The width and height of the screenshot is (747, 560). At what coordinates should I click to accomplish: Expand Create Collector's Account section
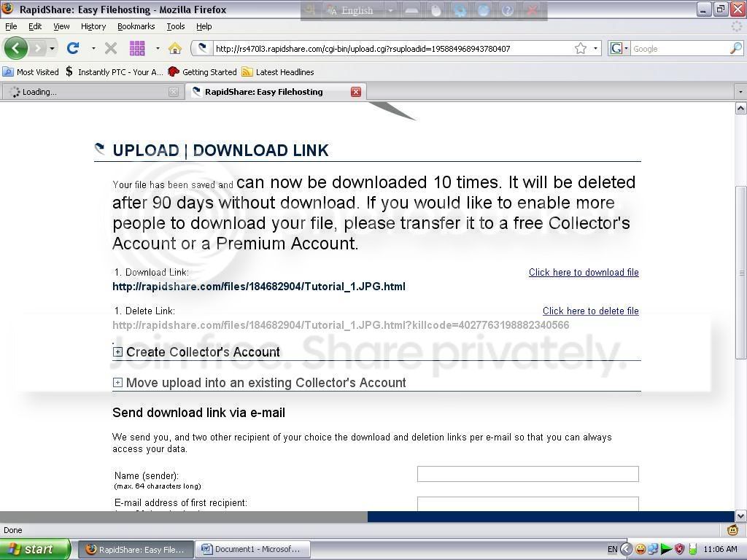coord(117,352)
